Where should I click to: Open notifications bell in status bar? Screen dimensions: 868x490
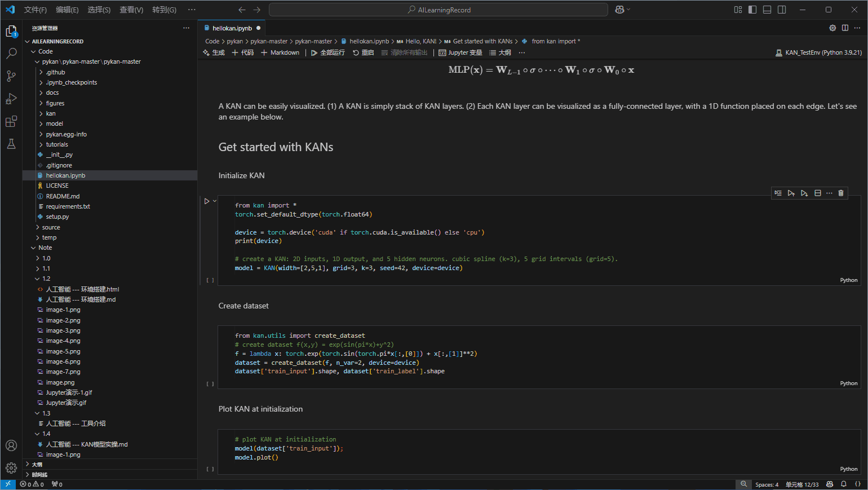844,484
